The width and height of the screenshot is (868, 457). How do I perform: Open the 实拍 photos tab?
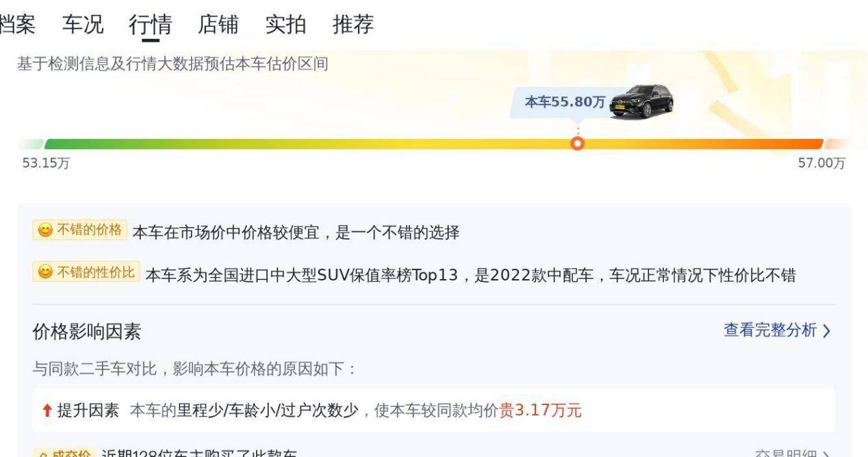(285, 25)
